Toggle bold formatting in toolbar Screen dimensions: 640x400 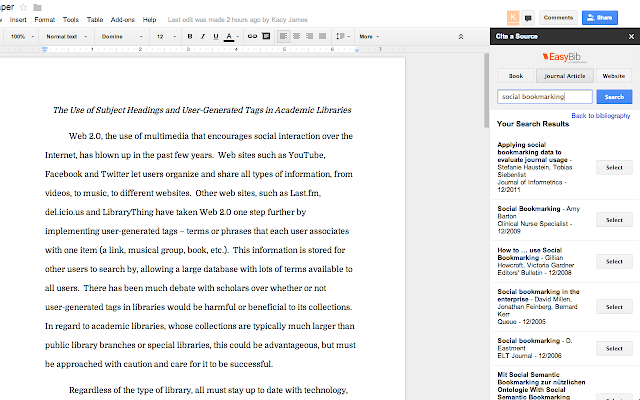tap(190, 36)
